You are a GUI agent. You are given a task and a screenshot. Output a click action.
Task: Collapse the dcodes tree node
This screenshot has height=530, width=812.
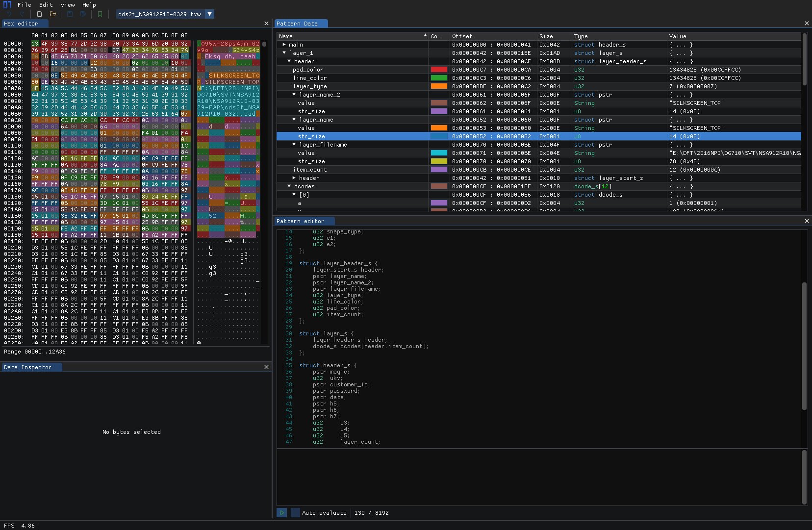coord(289,186)
